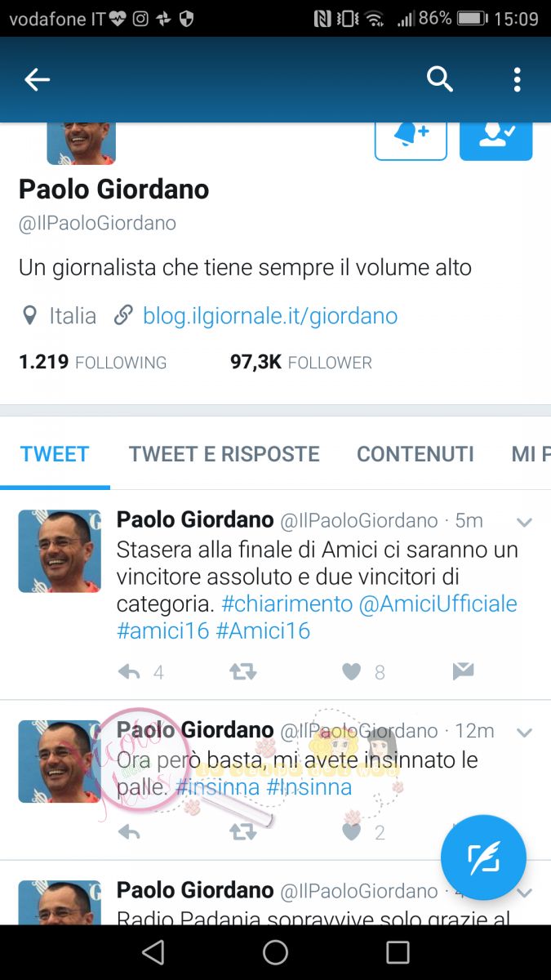View the 97,3K Follower list
The height and width of the screenshot is (980, 551).
point(301,362)
